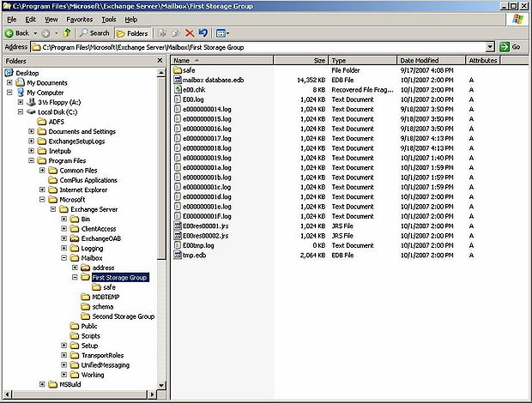Select E00res00001.jrs file icon
The height and width of the screenshot is (403, 532).
click(x=178, y=226)
